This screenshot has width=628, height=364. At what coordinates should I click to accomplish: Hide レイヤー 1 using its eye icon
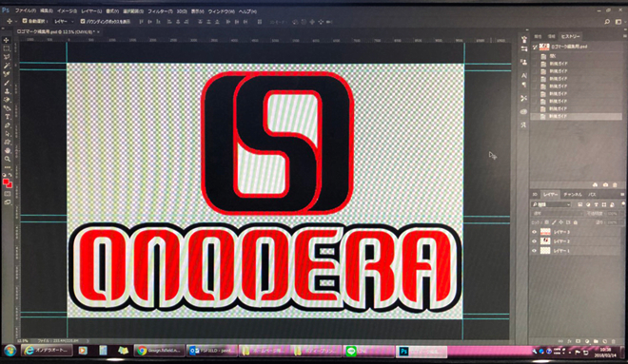pos(534,251)
